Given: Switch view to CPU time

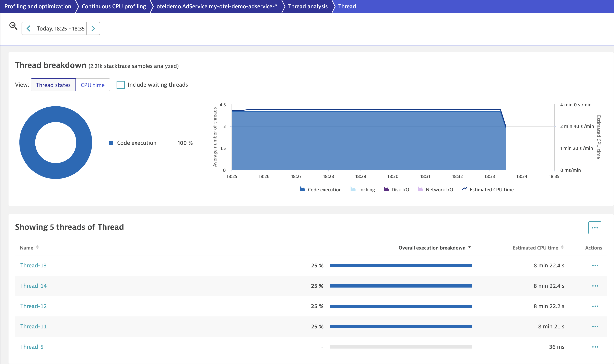Looking at the screenshot, I should coord(93,85).
